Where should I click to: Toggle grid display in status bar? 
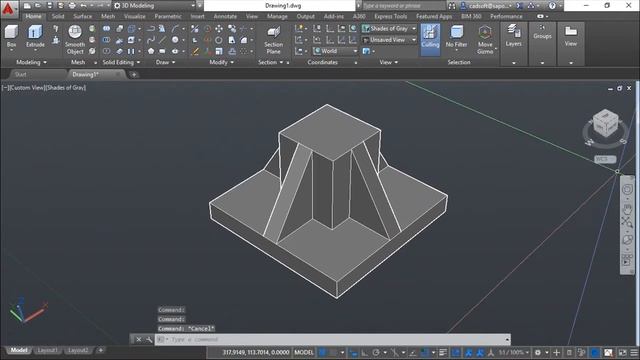pyautogui.click(x=322, y=352)
